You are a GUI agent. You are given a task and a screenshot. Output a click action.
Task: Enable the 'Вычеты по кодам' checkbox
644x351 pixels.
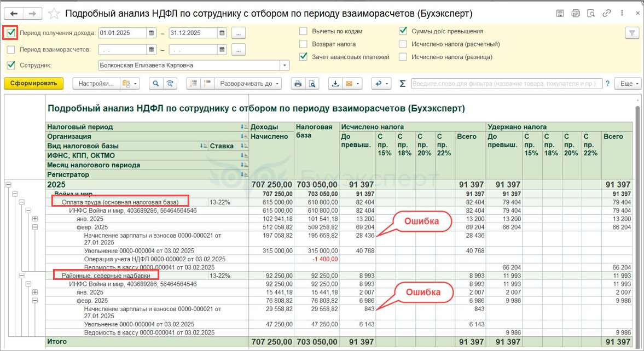click(303, 31)
